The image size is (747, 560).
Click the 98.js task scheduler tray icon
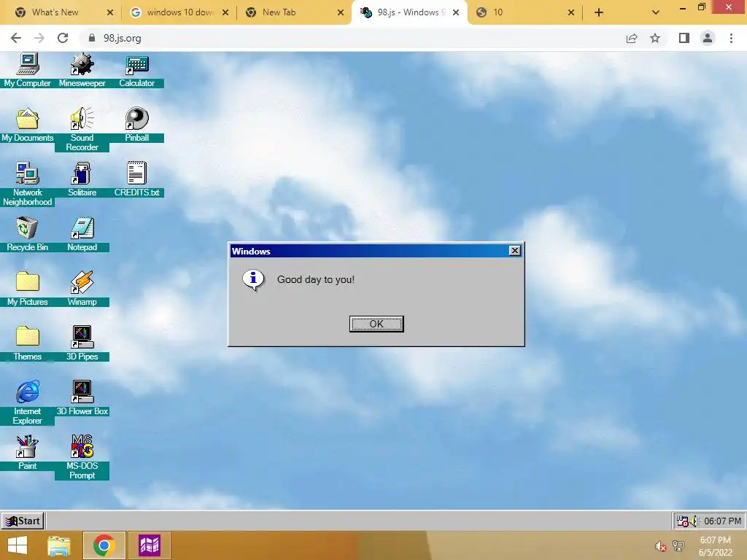coord(682,521)
